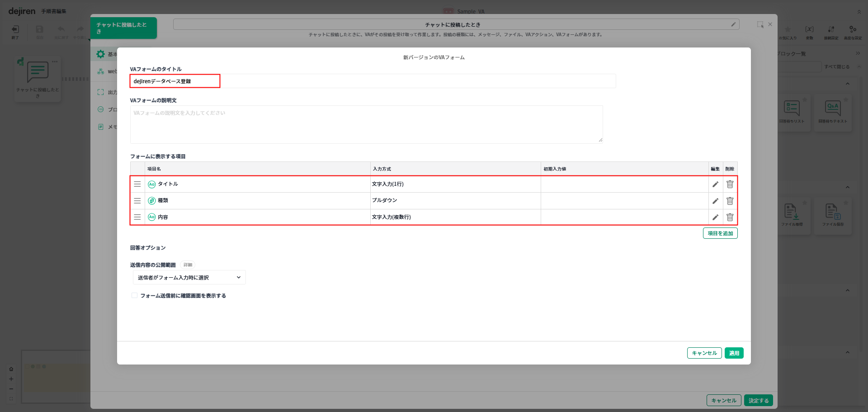Check フォーム送信前に確認画面を表示する
Image resolution: width=868 pixels, height=412 pixels.
[134, 295]
